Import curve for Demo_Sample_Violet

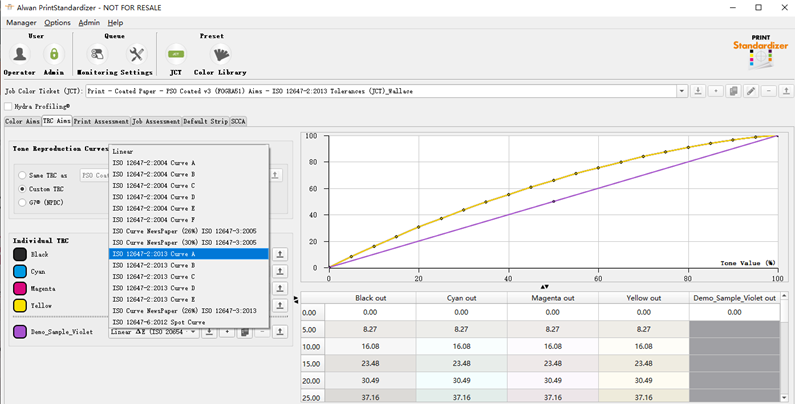pos(209,332)
